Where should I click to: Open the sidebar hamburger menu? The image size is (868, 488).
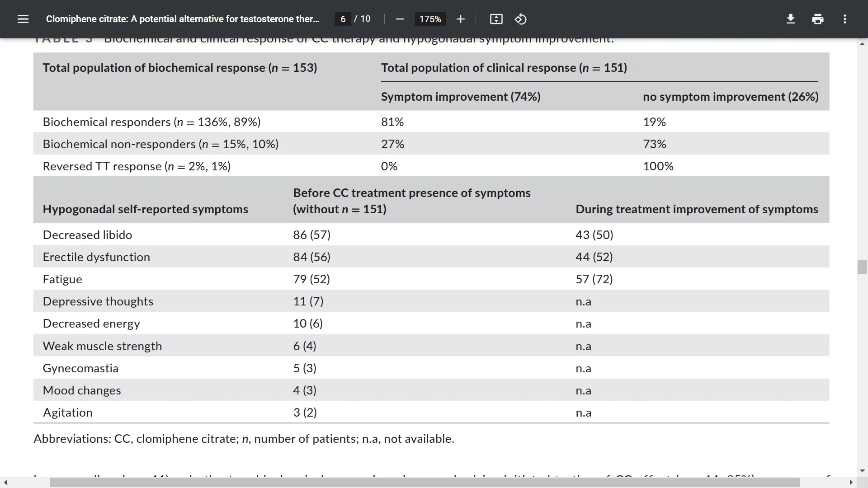click(x=23, y=19)
